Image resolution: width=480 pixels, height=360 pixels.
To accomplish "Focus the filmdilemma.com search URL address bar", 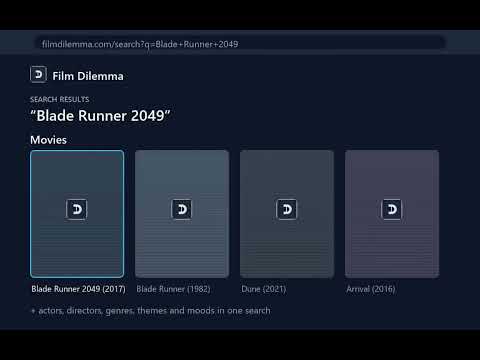I will 240,44.
